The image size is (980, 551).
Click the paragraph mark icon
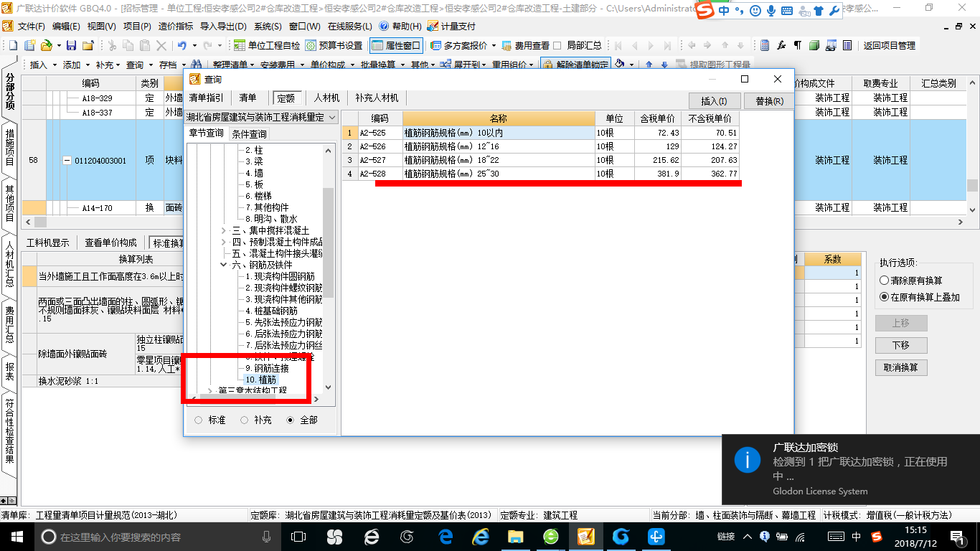click(798, 45)
